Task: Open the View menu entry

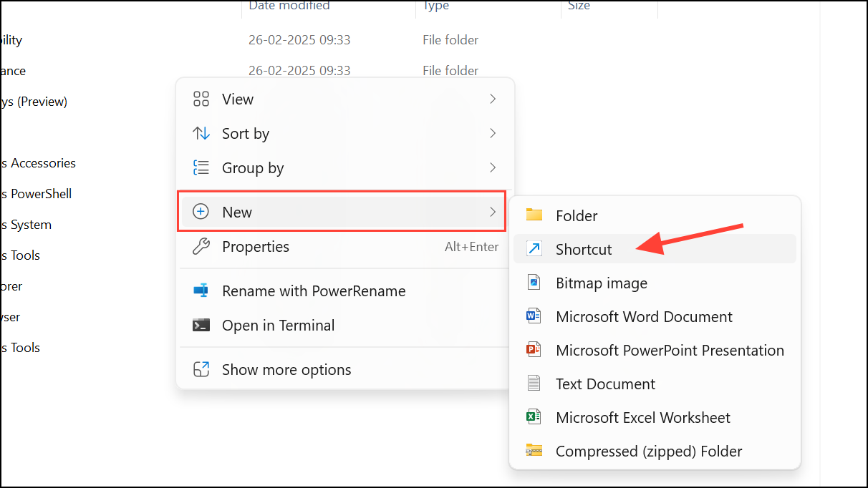Action: click(345, 99)
